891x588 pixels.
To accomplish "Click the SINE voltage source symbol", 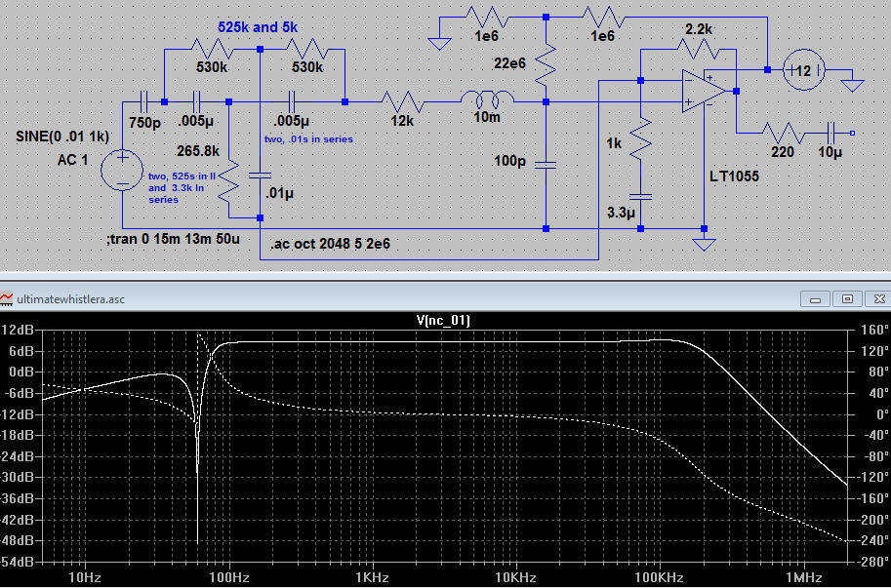I will (x=122, y=170).
